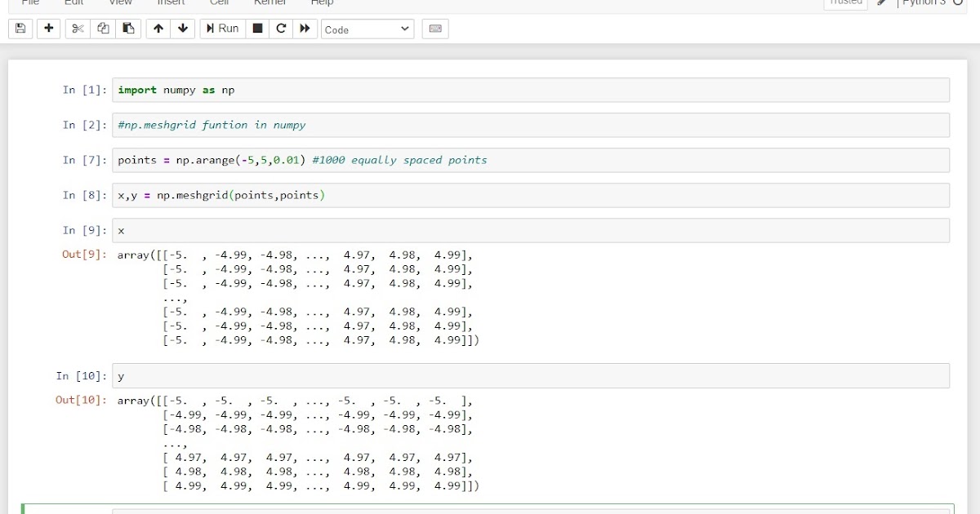Open the command palette keyboard icon
The width and height of the screenshot is (980, 514).
pyautogui.click(x=435, y=29)
